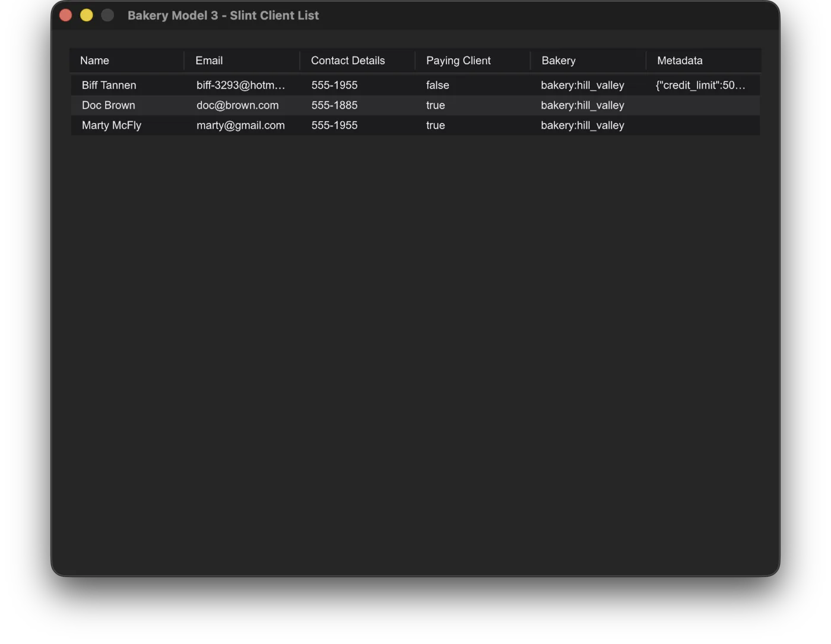Screen dimensions: 831x644
Task: Sort by the Email column header
Action: [x=242, y=61]
